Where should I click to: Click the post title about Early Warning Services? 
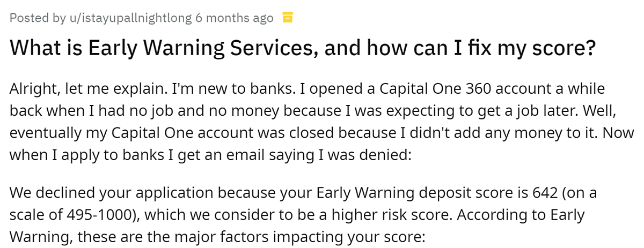tap(303, 49)
